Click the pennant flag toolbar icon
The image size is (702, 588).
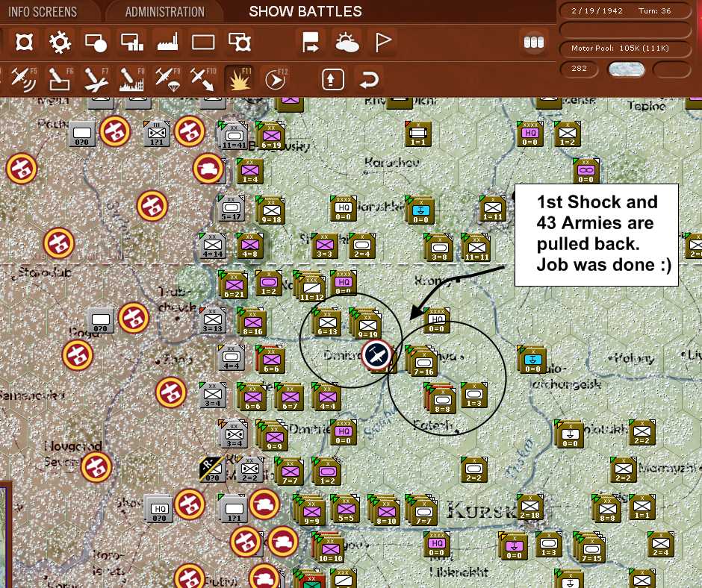(x=383, y=43)
